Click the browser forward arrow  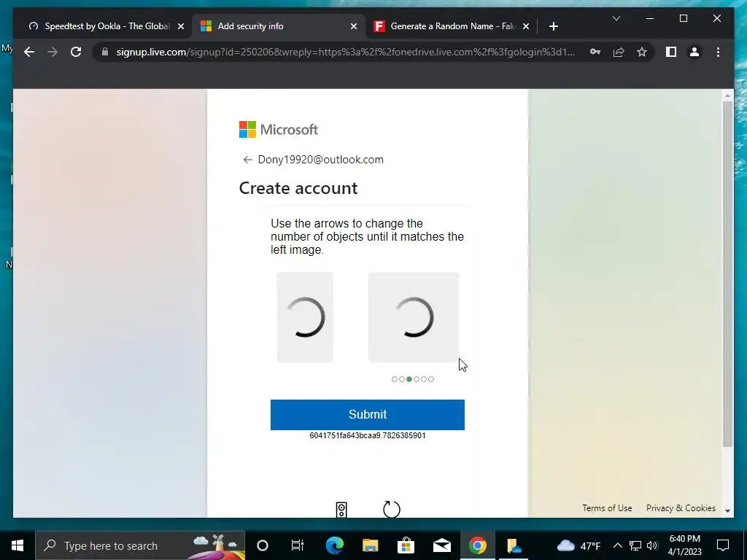click(53, 52)
